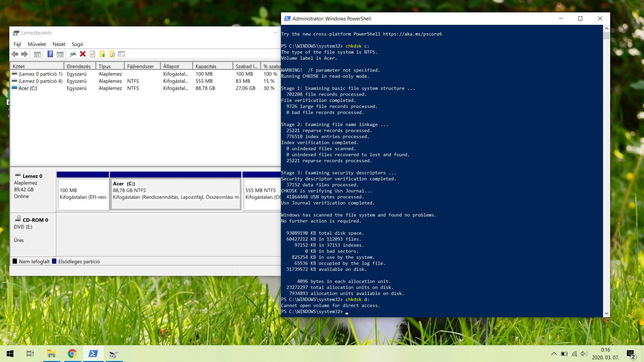Click the checkmark document properties icon
Viewport: 644px width, 362px height.
(93, 54)
